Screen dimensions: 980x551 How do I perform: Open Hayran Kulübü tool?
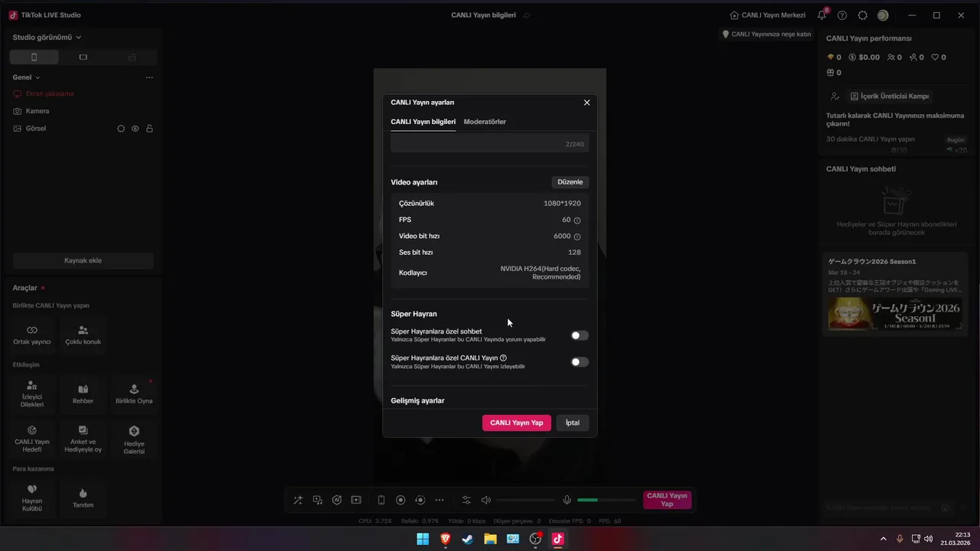coord(32,497)
